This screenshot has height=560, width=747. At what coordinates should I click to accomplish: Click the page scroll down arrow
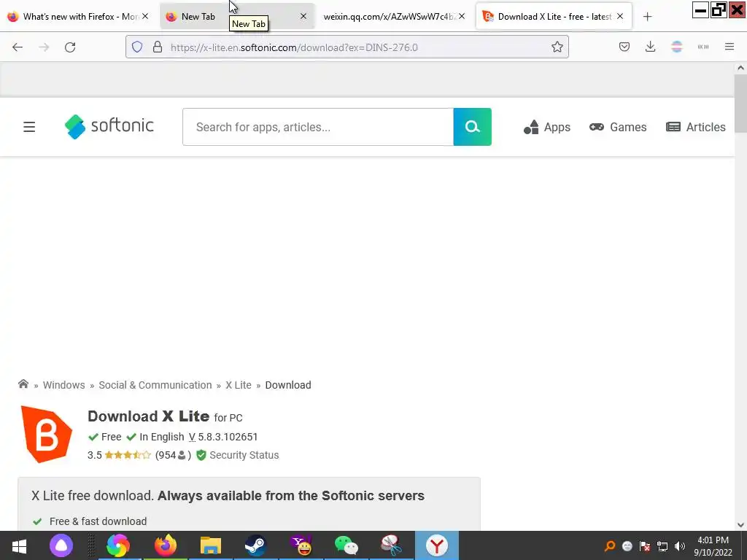click(740, 525)
